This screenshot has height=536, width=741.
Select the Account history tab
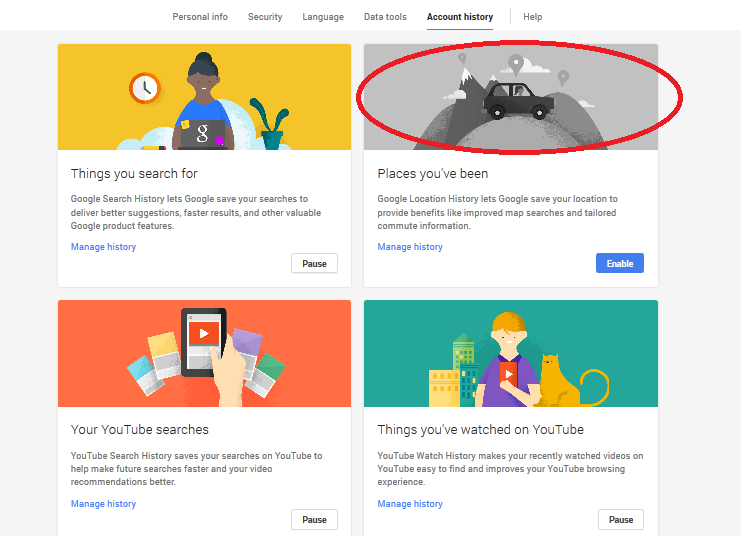click(459, 17)
